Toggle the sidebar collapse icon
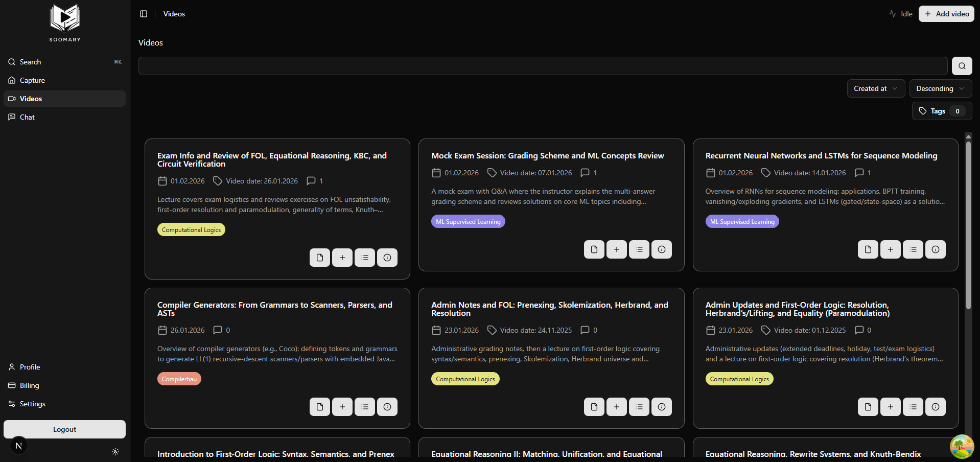The image size is (980, 462). click(x=144, y=14)
